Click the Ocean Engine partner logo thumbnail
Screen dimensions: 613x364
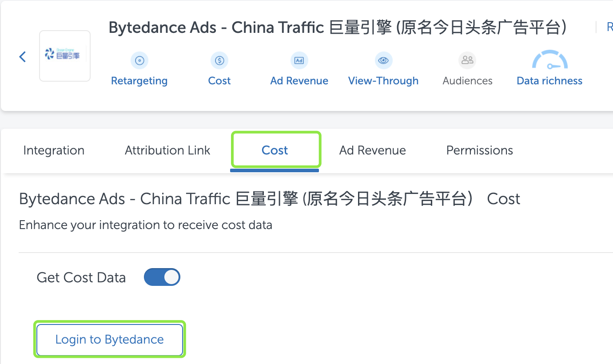coord(65,56)
